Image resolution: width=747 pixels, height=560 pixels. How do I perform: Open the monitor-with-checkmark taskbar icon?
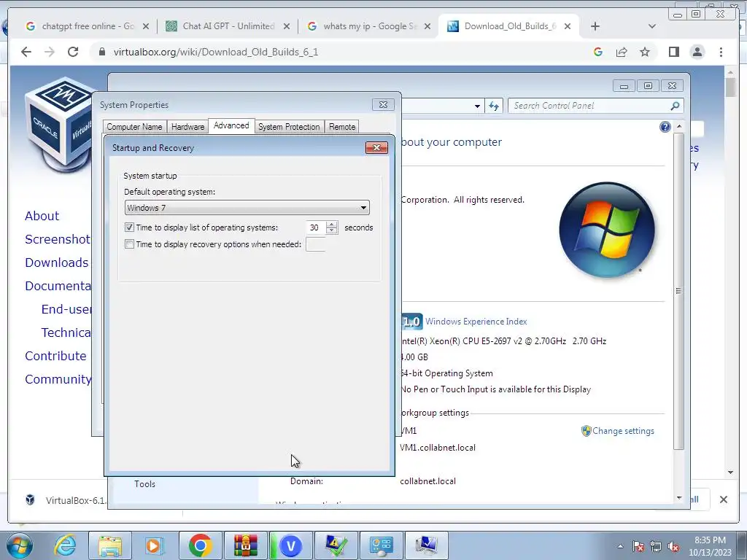(336, 545)
